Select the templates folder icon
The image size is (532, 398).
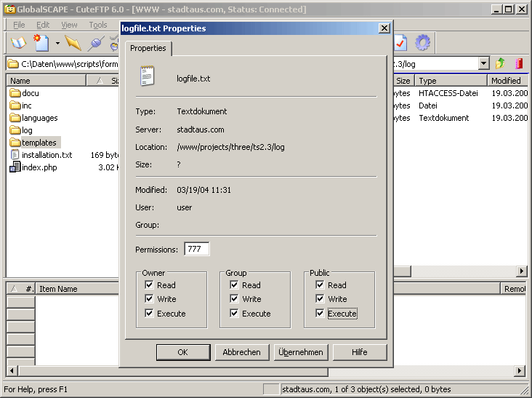(x=15, y=143)
